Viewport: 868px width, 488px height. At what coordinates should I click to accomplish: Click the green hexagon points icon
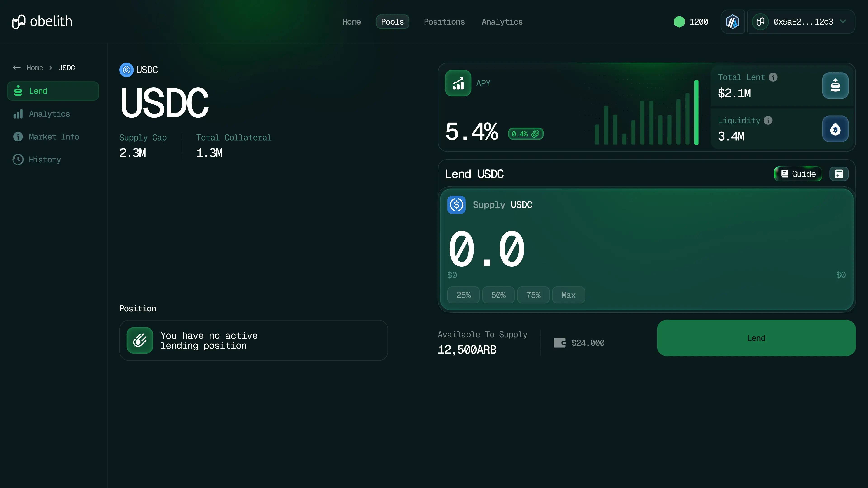pyautogui.click(x=679, y=22)
